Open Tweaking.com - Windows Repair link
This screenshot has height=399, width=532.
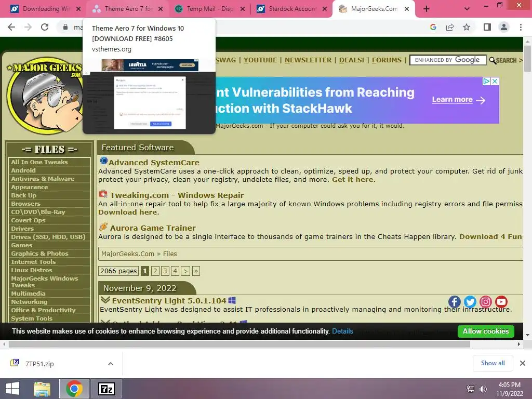(177, 195)
